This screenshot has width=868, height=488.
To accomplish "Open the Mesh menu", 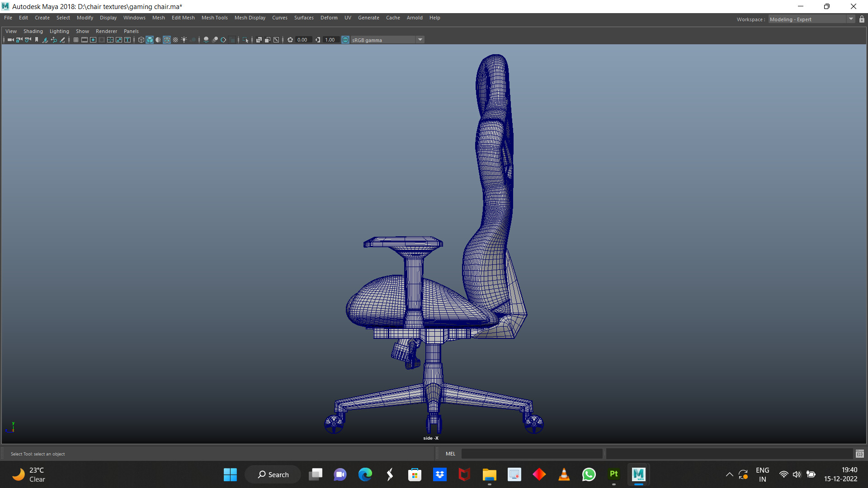I will tap(159, 18).
